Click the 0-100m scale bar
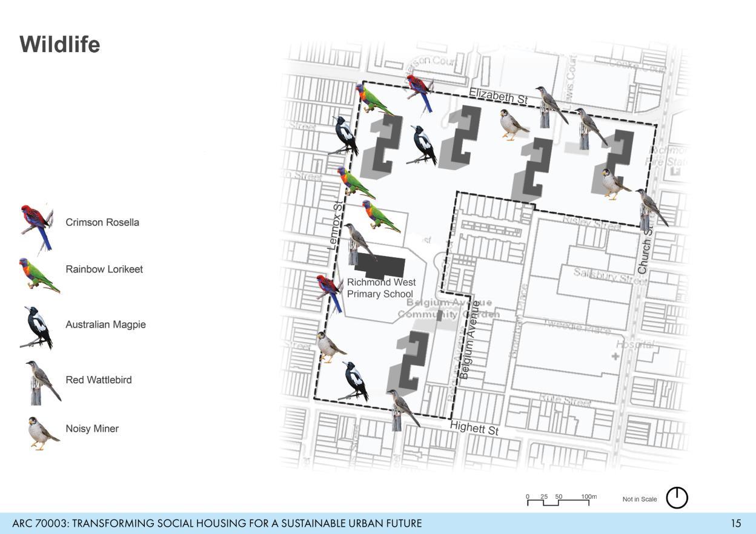The height and width of the screenshot is (534, 756). [561, 499]
